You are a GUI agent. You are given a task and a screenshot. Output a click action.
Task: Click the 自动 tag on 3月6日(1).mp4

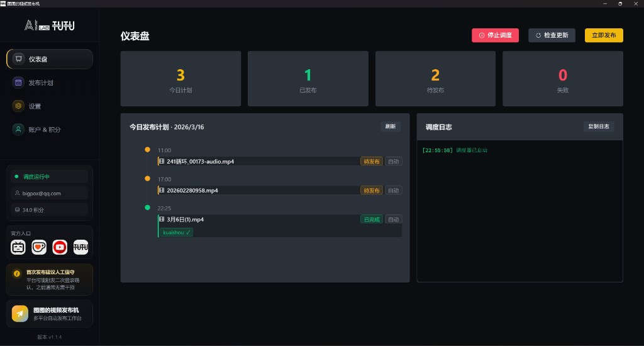coord(393,220)
